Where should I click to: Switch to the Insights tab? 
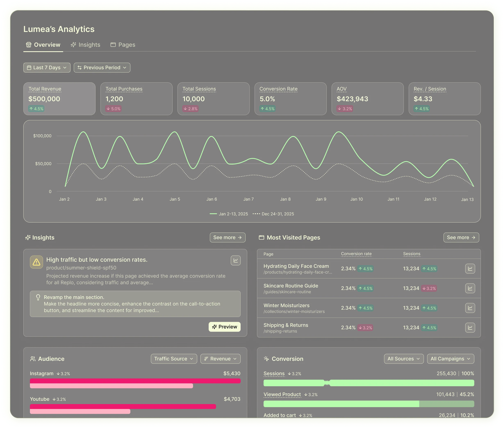(85, 45)
